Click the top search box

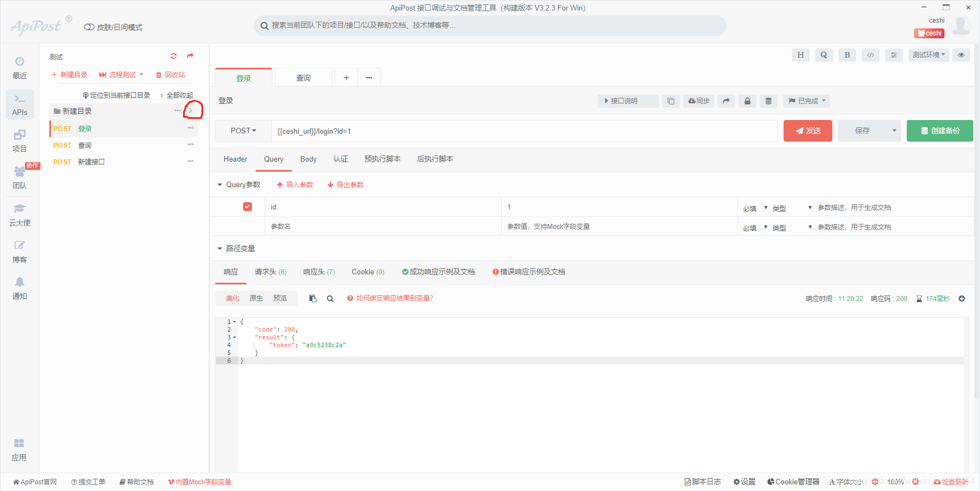pyautogui.click(x=489, y=26)
